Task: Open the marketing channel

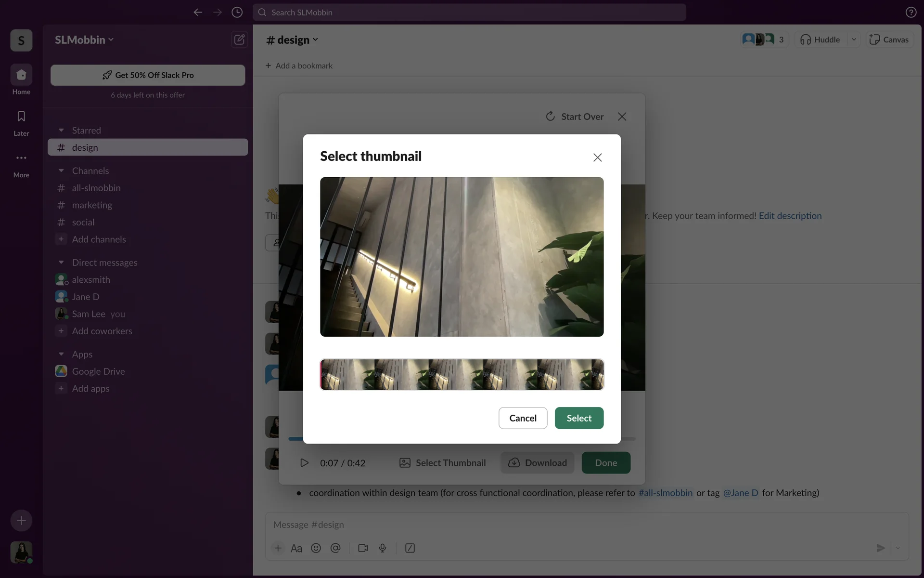Action: (x=92, y=205)
